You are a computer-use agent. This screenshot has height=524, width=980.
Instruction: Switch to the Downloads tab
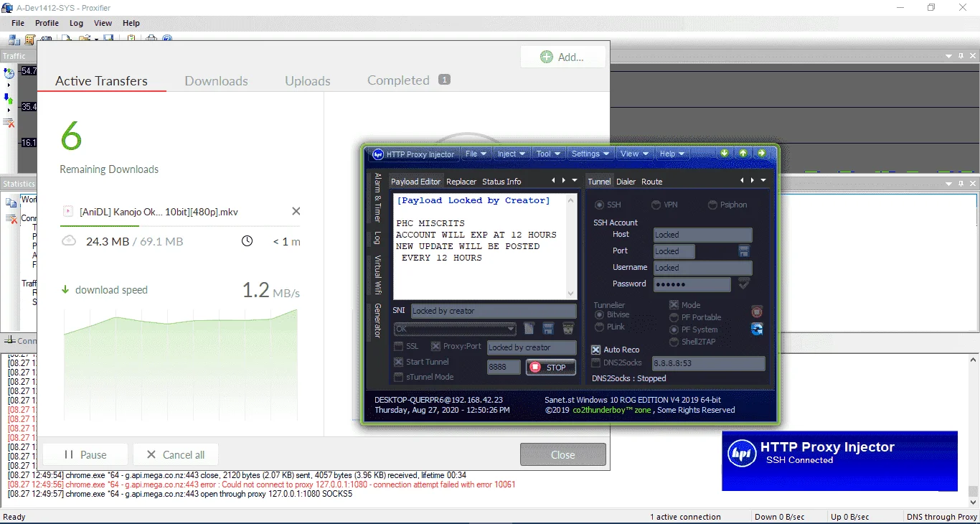pyautogui.click(x=216, y=81)
